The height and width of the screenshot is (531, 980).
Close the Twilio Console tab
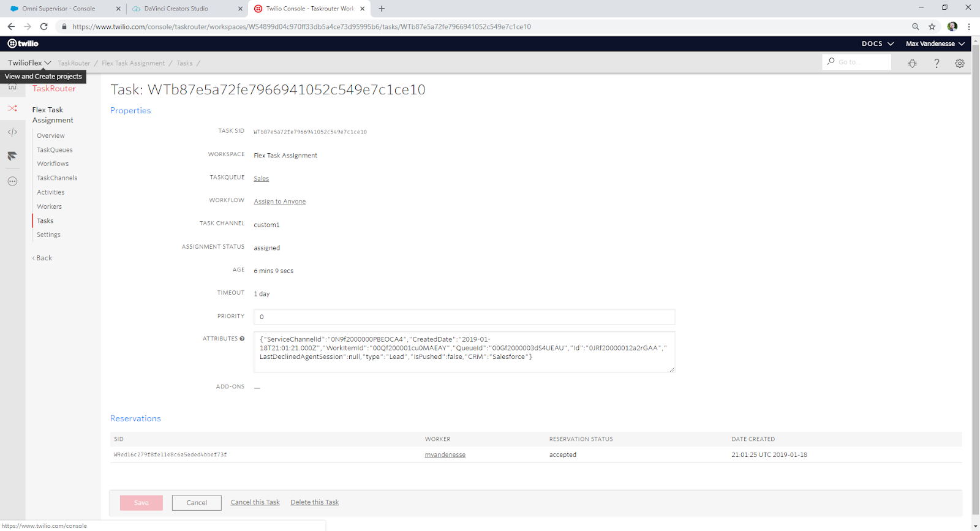363,9
